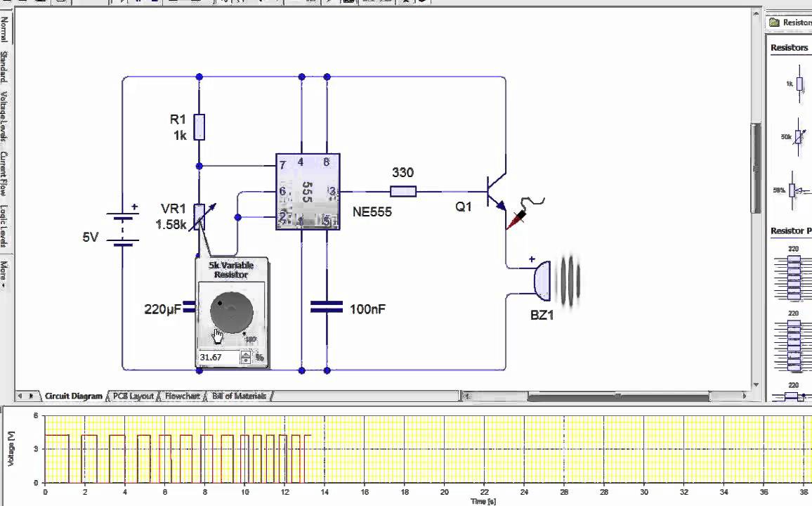Click the 31.67 percentage input field

pyautogui.click(x=218, y=357)
